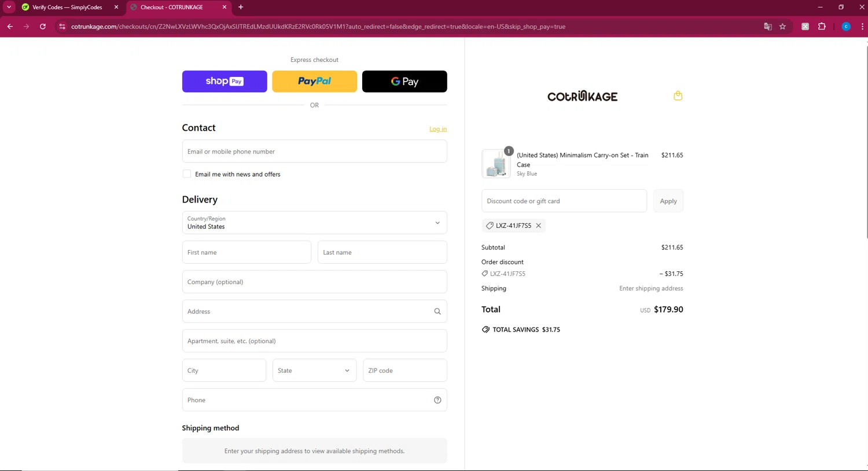Viewport: 868px width, 471px height.
Task: Click the Apply discount button
Action: pos(668,201)
